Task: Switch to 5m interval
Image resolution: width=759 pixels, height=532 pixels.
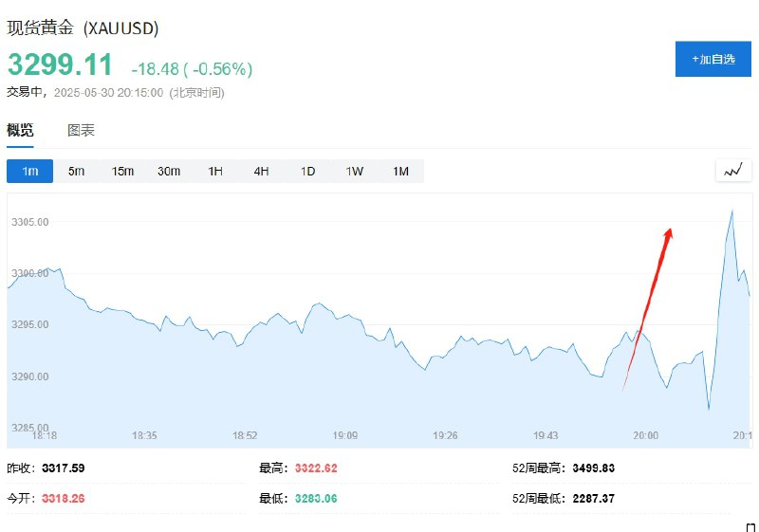Action: (76, 172)
